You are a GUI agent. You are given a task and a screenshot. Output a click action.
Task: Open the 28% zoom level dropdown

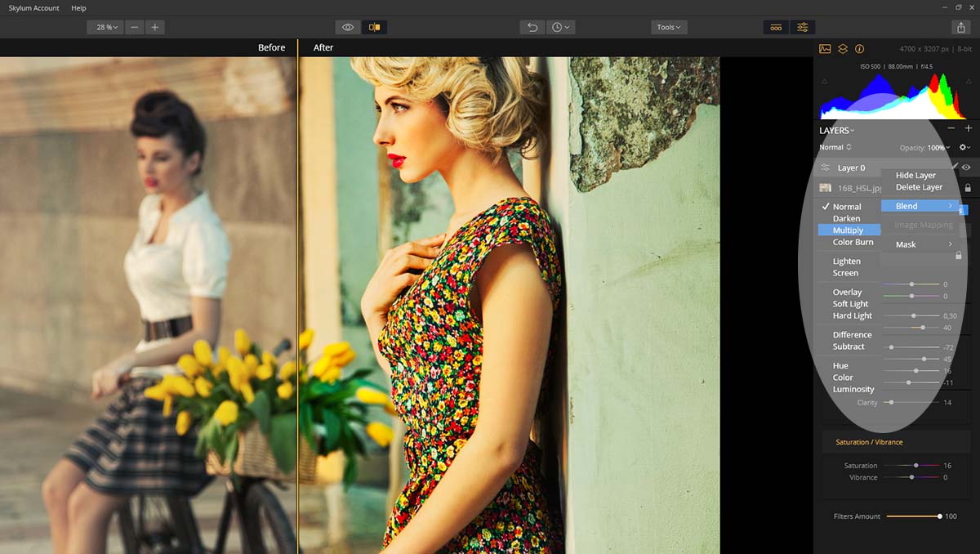(x=107, y=27)
